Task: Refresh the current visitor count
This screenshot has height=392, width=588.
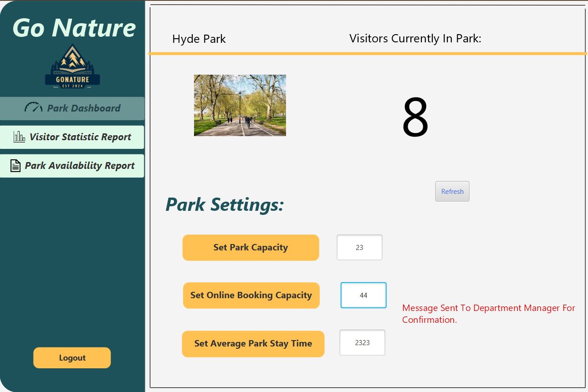Action: click(452, 191)
